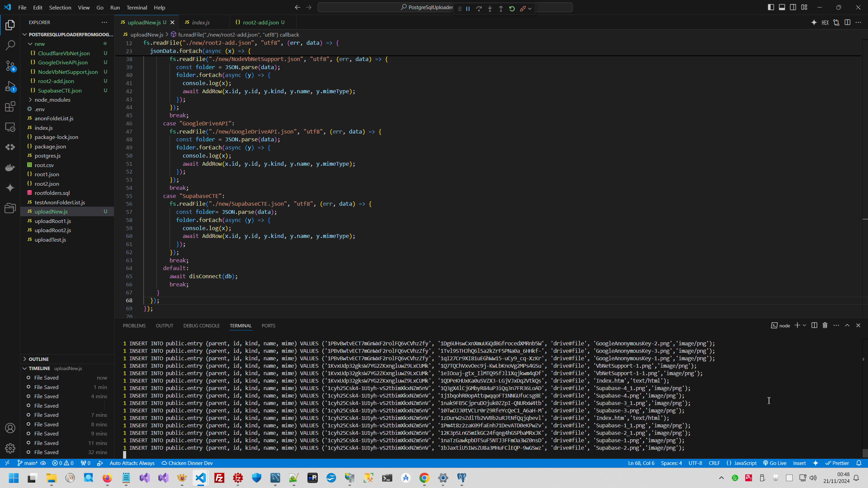Image resolution: width=868 pixels, height=488 pixels.
Task: Toggle the primary side bar visibility
Action: tap(771, 7)
